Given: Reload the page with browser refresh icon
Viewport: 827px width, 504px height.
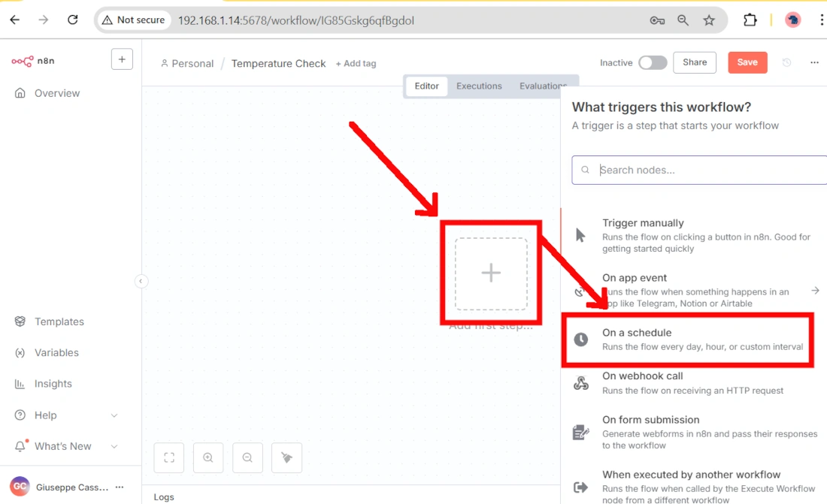Looking at the screenshot, I should point(73,20).
